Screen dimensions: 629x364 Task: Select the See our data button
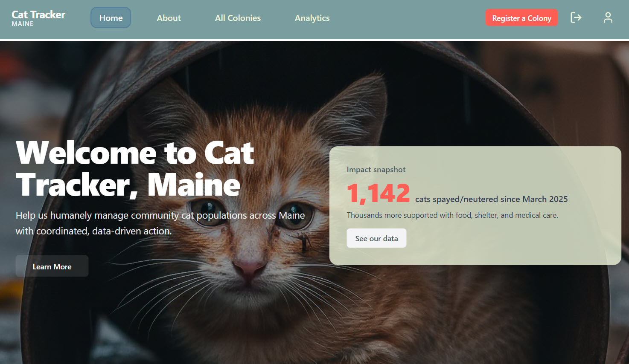point(376,238)
